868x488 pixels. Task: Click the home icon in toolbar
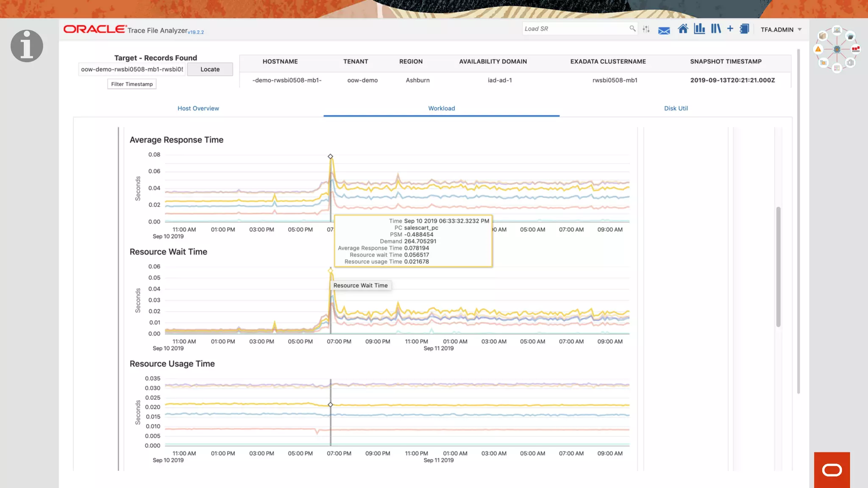(683, 29)
